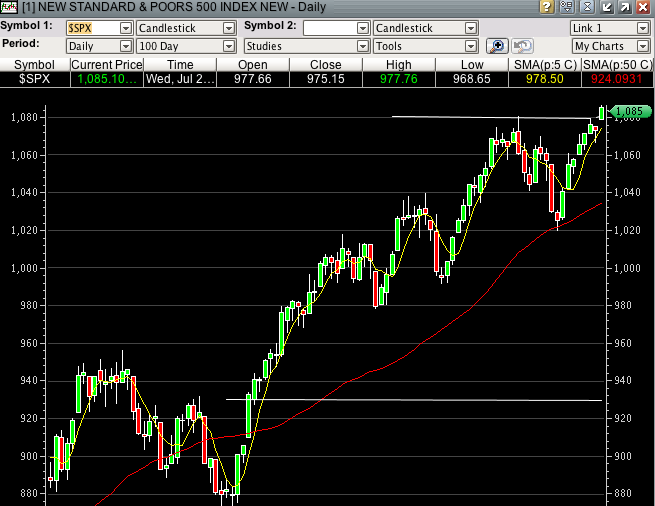Click the yellow help question mark icon
The width and height of the screenshot is (655, 506).
pyautogui.click(x=545, y=8)
